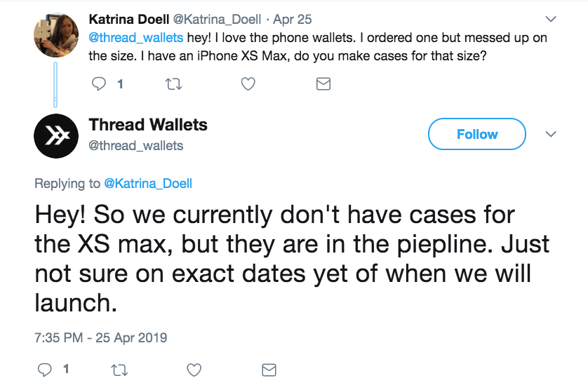Open Thread Wallets logo avatar

55,135
